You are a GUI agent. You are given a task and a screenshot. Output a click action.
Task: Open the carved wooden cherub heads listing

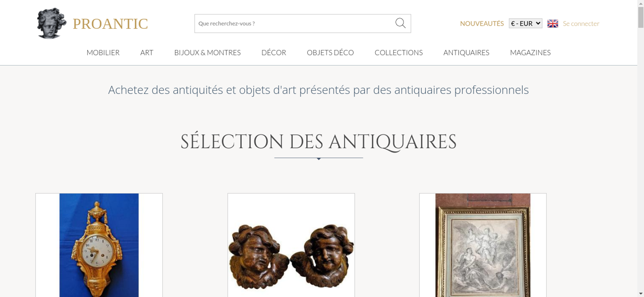[291, 245]
